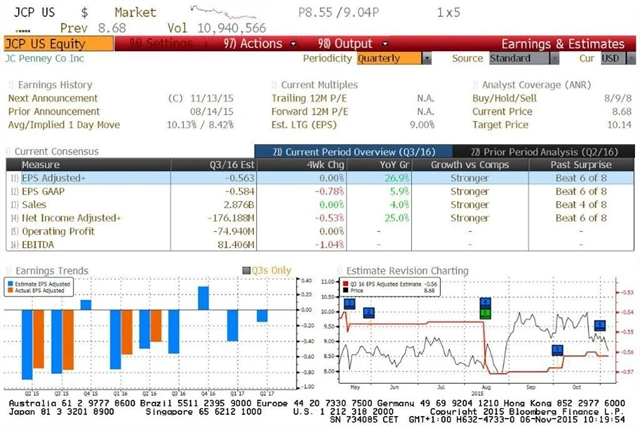The image size is (640, 428).
Task: Toggle the Q3s Only checkbox
Action: [246, 270]
